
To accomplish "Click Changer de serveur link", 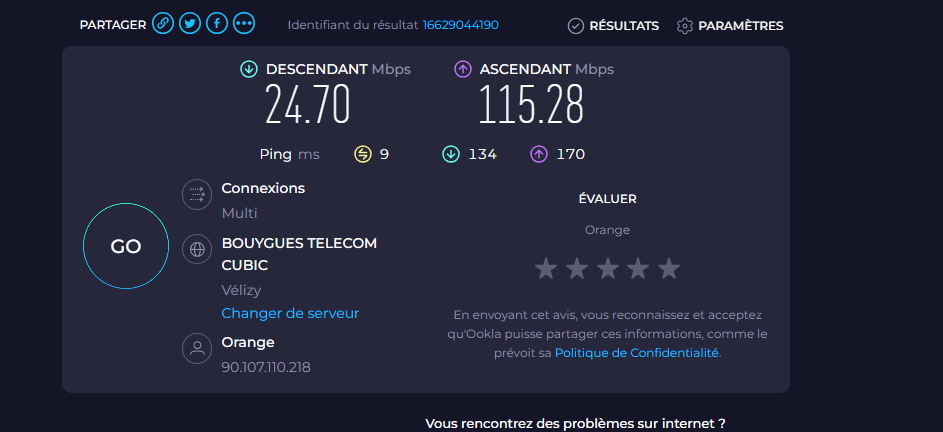I will [290, 313].
